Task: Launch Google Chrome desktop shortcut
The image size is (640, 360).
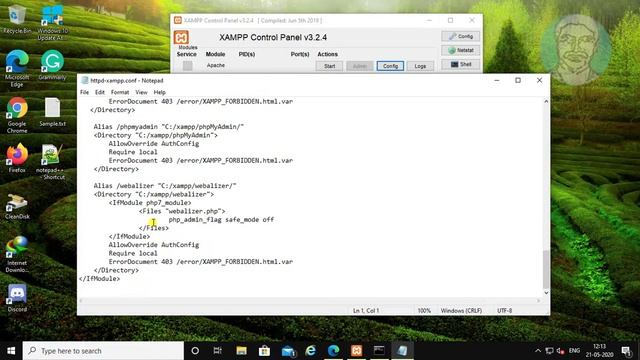Action: click(x=17, y=115)
